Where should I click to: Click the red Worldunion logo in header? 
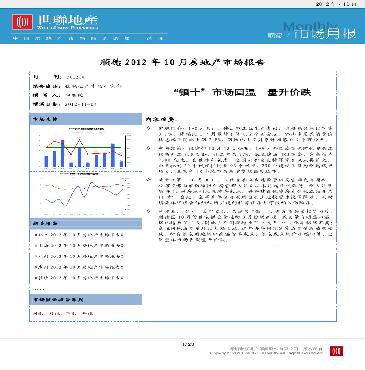(x=22, y=22)
